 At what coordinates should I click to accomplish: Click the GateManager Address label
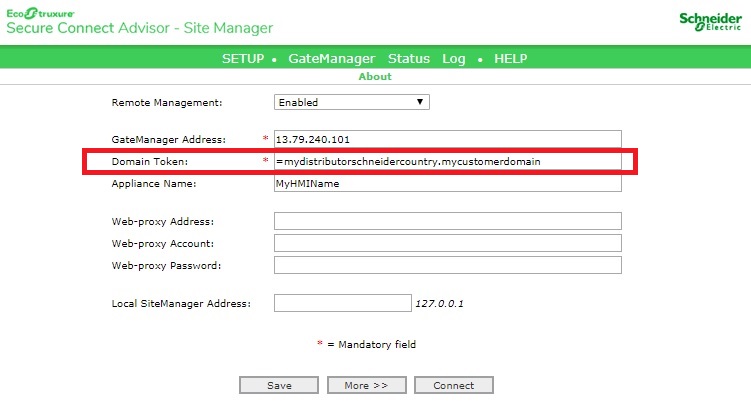point(169,139)
